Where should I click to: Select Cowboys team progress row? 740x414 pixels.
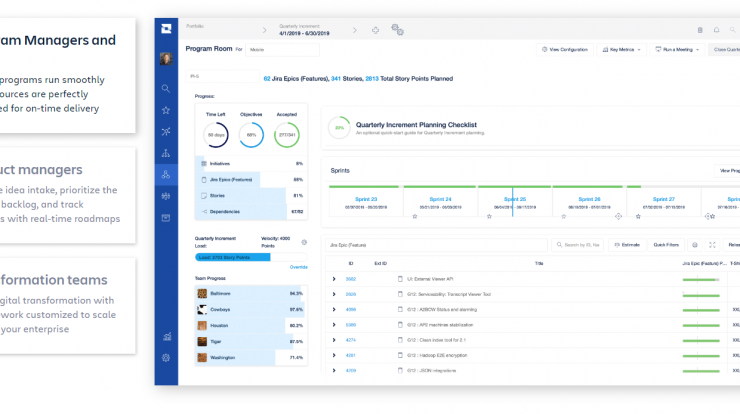pyautogui.click(x=251, y=310)
